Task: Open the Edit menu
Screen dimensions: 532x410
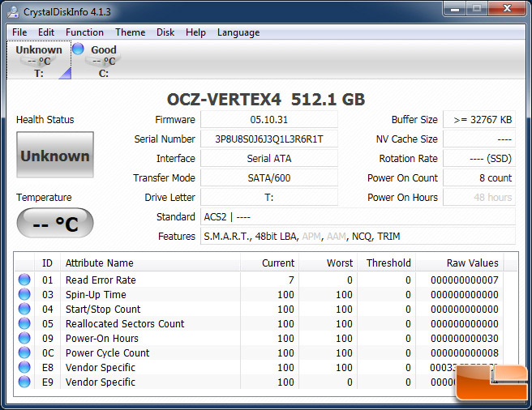Action: pos(46,32)
